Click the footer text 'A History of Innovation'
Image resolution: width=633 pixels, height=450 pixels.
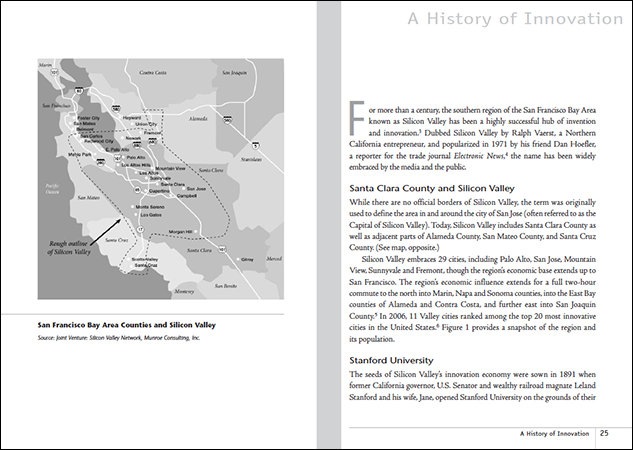554,434
